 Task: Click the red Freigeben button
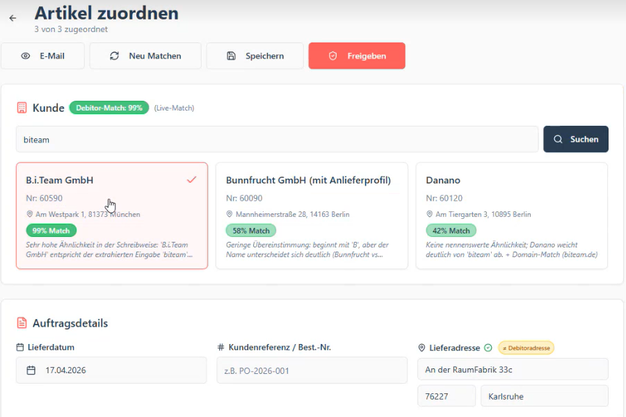pyautogui.click(x=356, y=56)
